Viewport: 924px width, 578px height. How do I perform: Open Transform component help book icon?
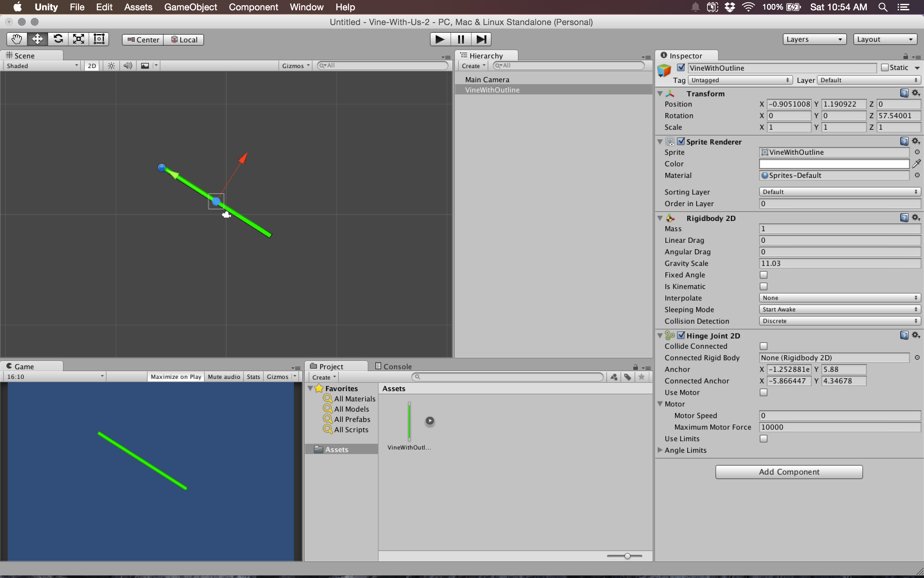[904, 93]
